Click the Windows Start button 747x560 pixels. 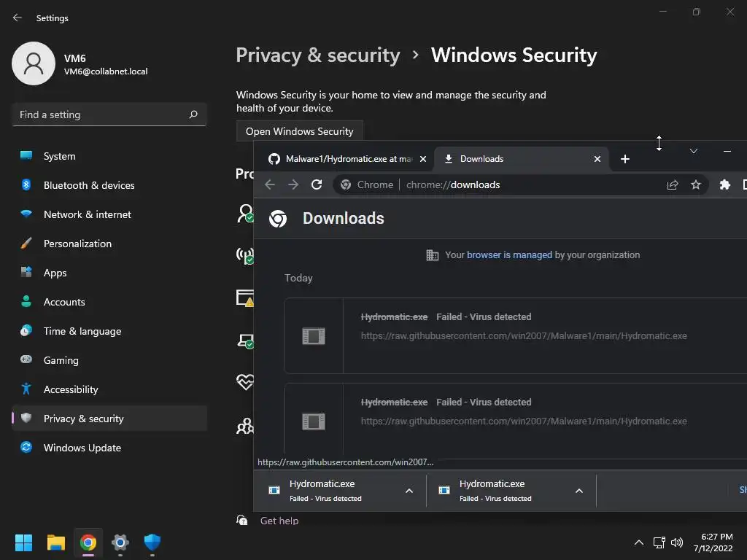(24, 542)
